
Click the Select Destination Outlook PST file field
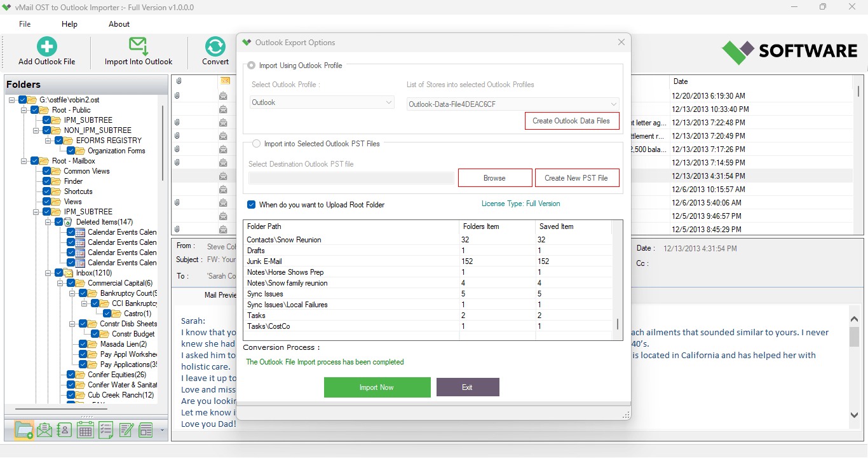click(x=351, y=178)
